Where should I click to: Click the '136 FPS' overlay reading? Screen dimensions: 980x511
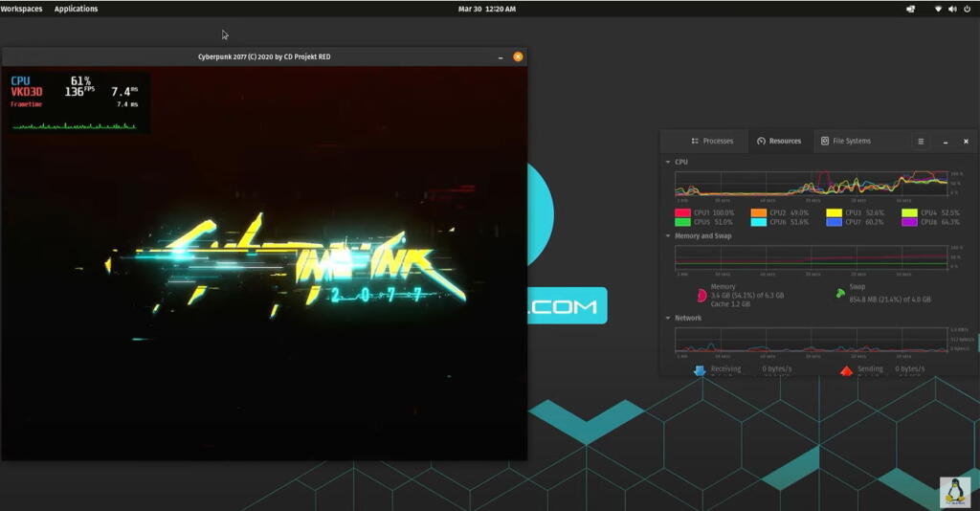pyautogui.click(x=79, y=91)
